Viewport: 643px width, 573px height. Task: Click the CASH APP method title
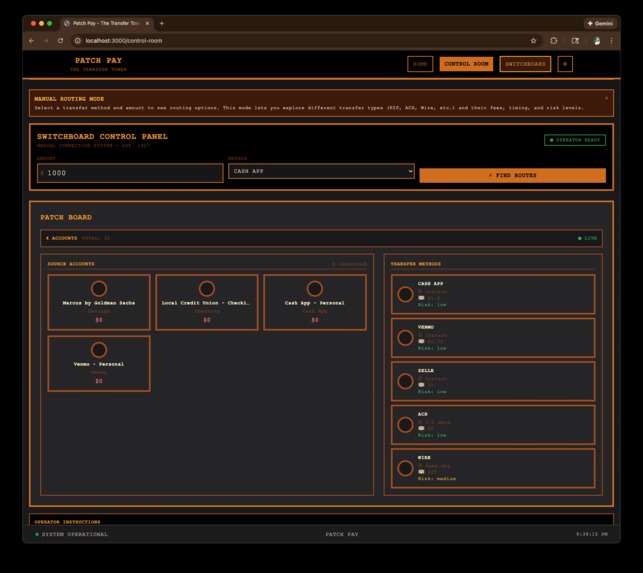(430, 283)
